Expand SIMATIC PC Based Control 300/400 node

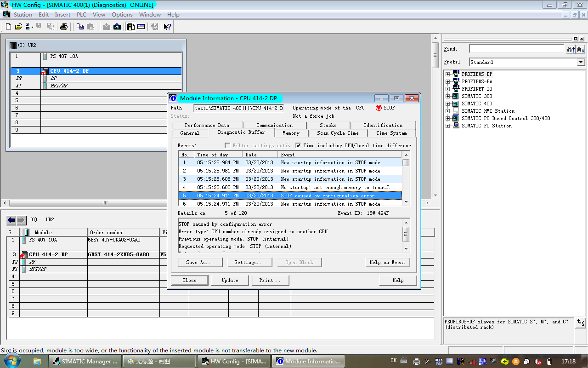click(447, 118)
